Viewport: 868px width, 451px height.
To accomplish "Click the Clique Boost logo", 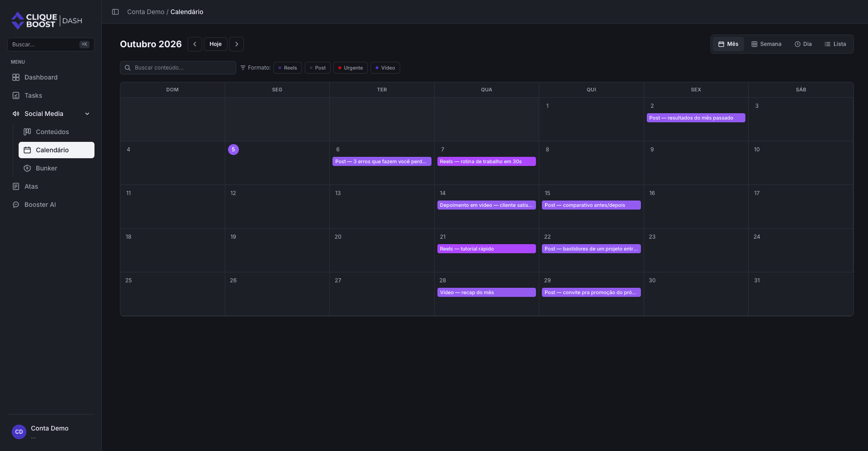I will click(46, 20).
